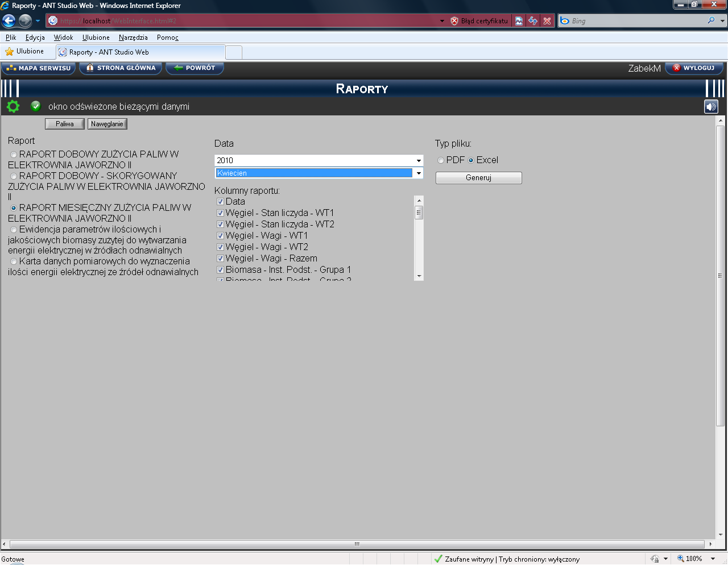Click the ZabekM username text
This screenshot has height=565, width=728.
point(644,68)
